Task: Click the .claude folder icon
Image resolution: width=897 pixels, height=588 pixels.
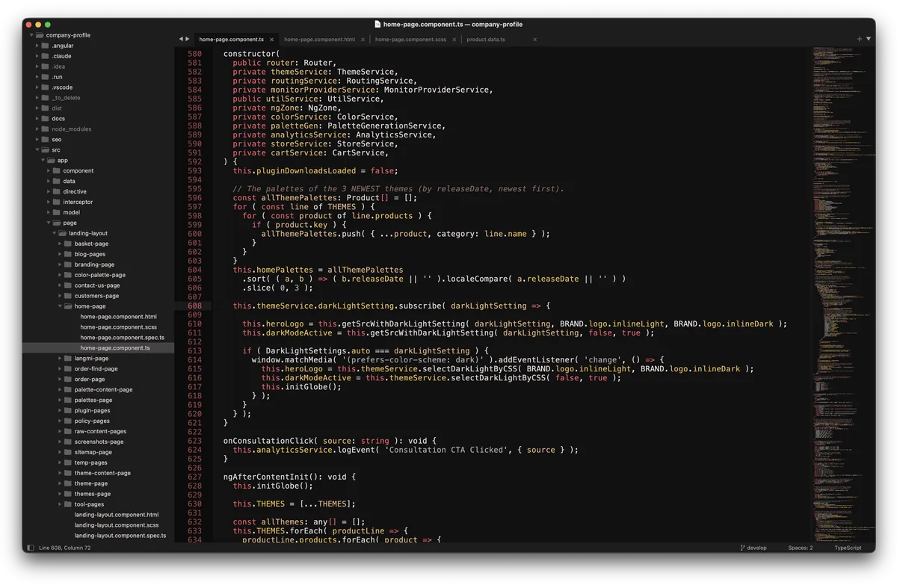Action: pos(45,56)
